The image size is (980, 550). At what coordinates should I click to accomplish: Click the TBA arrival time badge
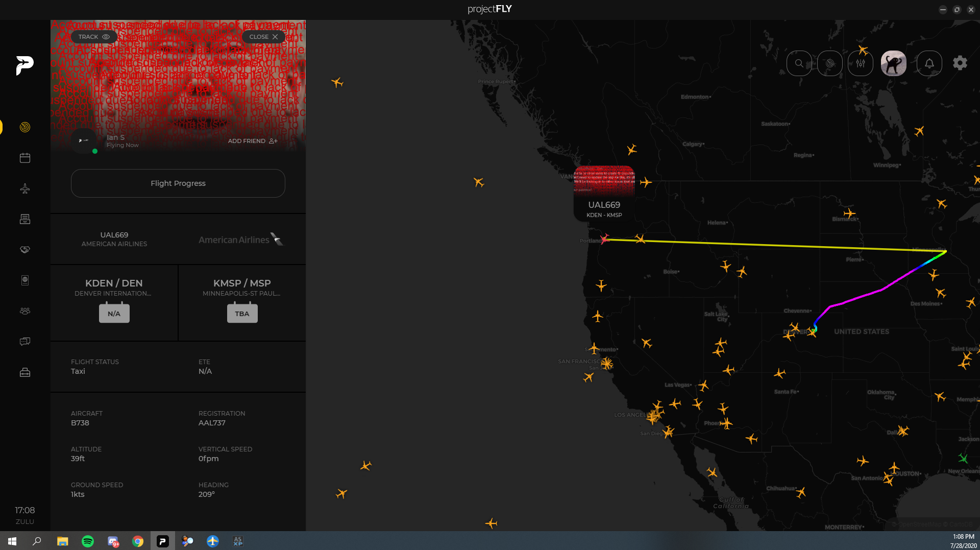242,313
